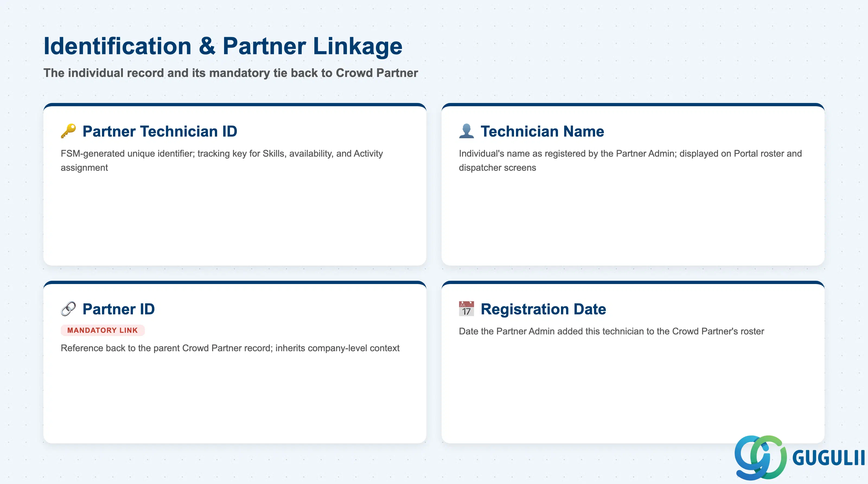The height and width of the screenshot is (484, 868).
Task: Click the key icon beside Partner Technician ID
Action: 68,131
